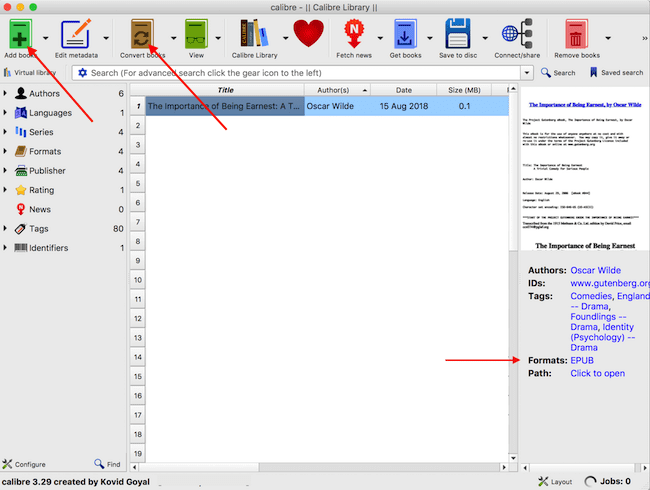Click the Convert books icon
Viewport: 650px width, 490px height.
(142, 34)
